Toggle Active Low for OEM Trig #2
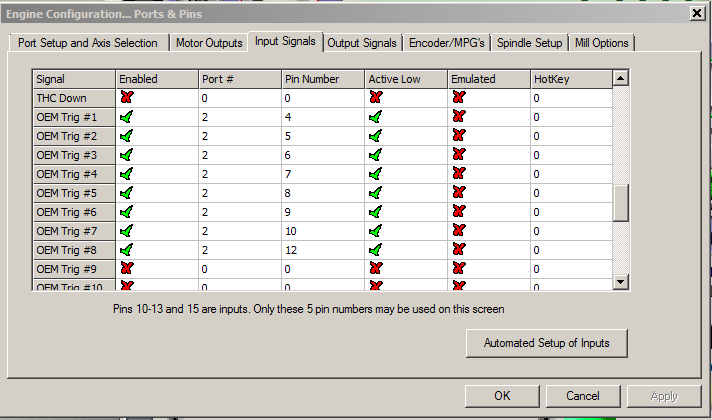 (376, 136)
